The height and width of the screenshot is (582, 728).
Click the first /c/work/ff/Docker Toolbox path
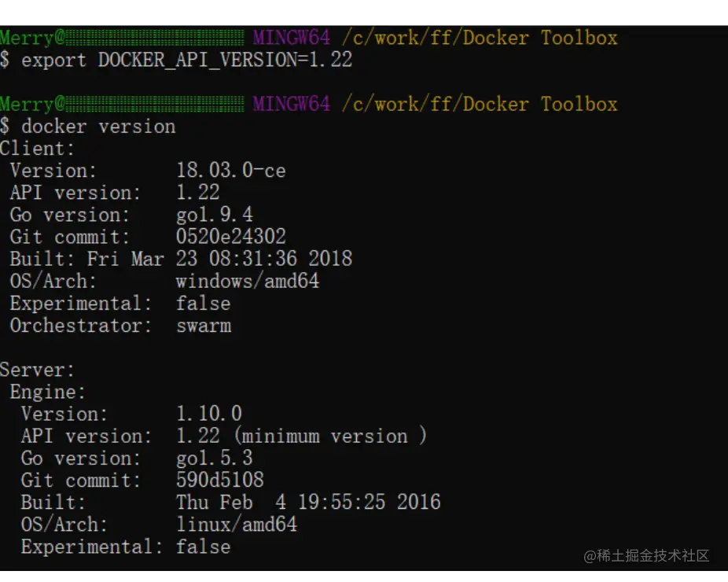click(480, 38)
